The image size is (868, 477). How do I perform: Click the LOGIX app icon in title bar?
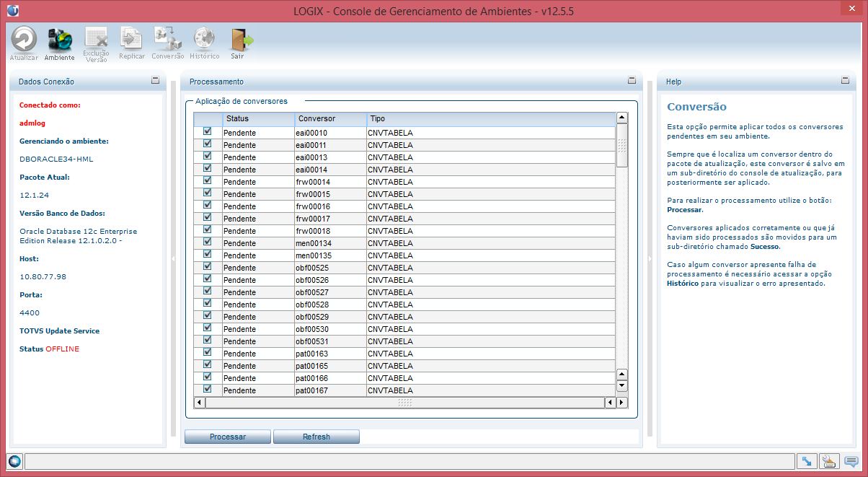[x=13, y=11]
